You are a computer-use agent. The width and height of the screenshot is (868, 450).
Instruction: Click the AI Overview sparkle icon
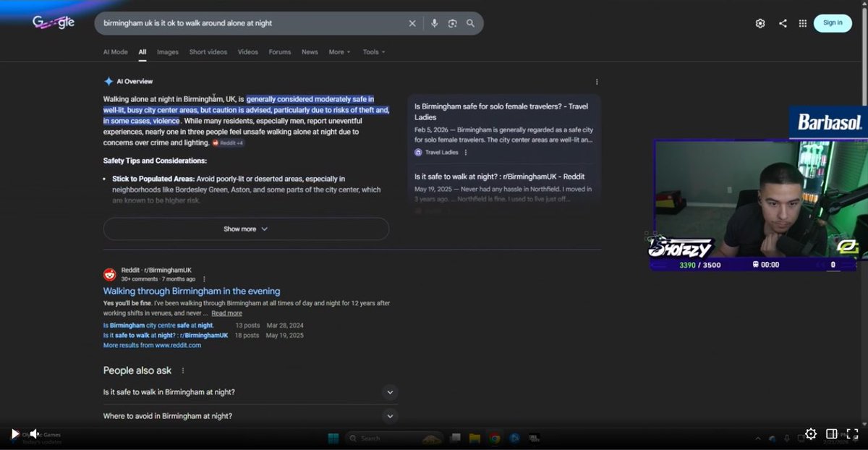click(109, 82)
